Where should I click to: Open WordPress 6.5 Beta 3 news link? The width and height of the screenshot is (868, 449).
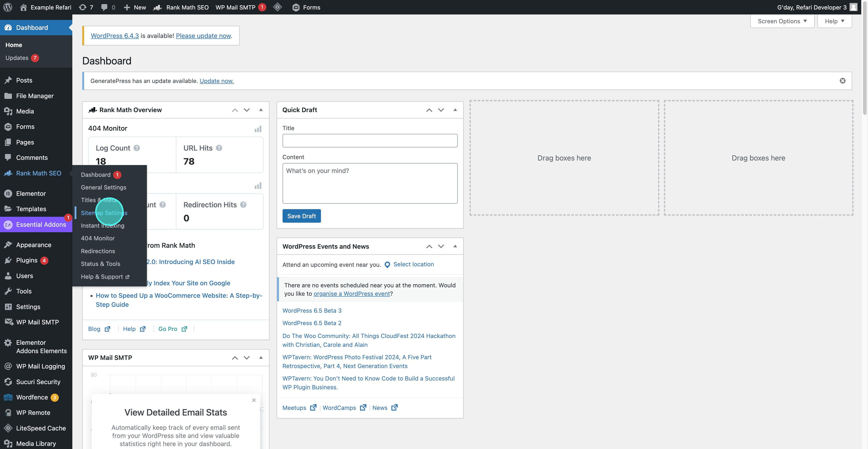click(312, 310)
